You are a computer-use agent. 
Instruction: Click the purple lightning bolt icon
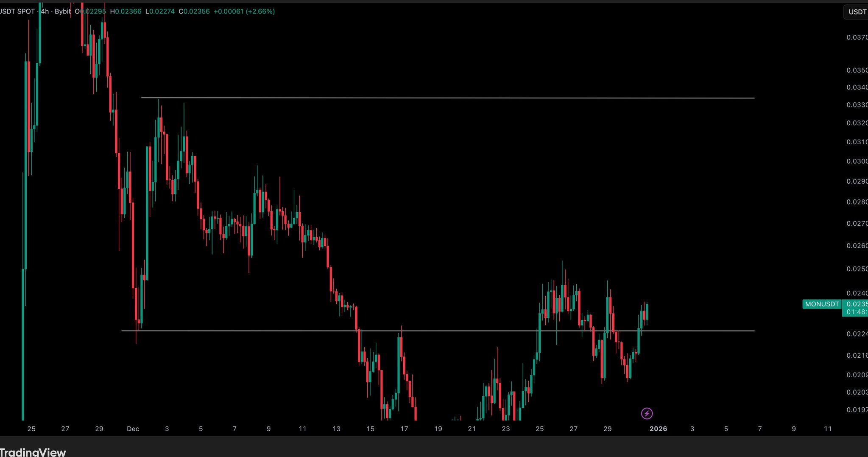pyautogui.click(x=647, y=413)
